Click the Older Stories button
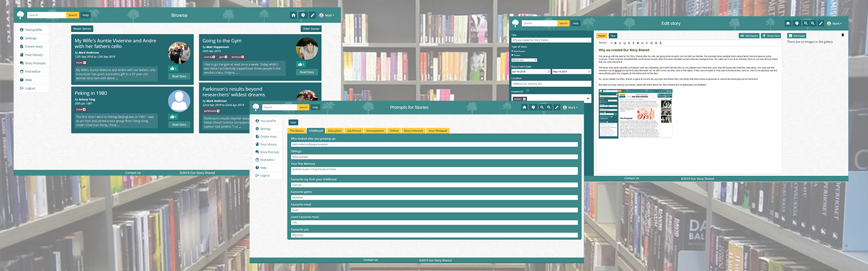Viewport: 868px width, 271px height. [x=311, y=29]
